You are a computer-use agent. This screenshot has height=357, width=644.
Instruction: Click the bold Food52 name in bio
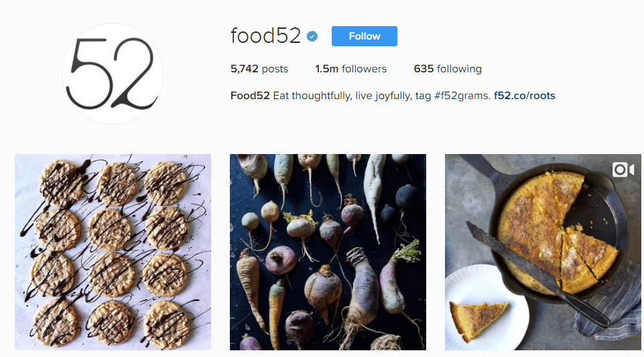[x=250, y=95]
